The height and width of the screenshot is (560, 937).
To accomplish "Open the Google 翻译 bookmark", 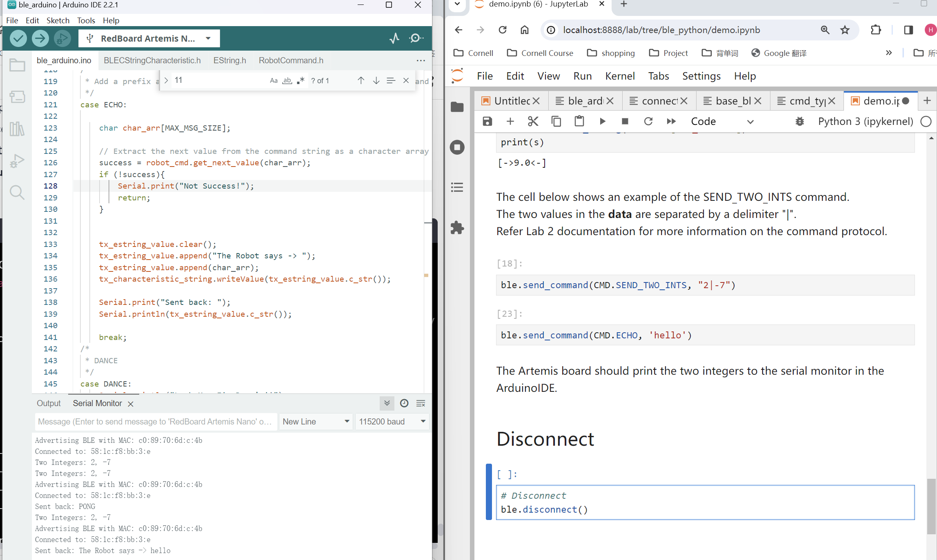I will pyautogui.click(x=779, y=53).
